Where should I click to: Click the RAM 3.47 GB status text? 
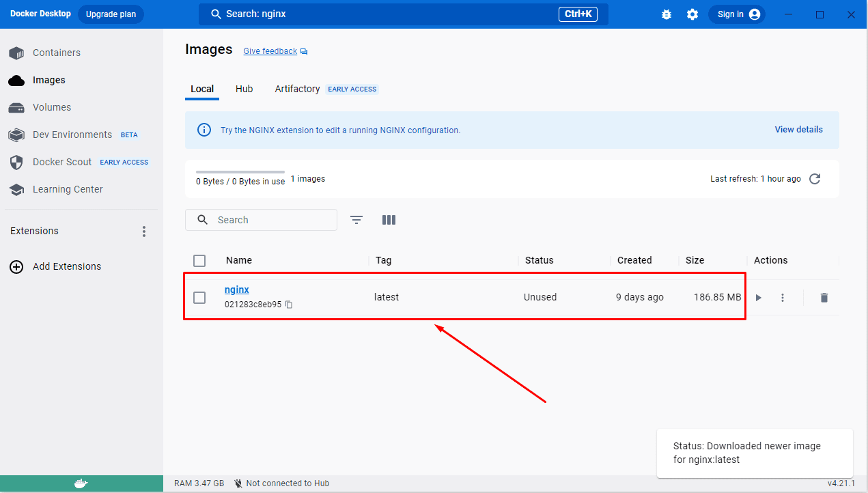199,483
